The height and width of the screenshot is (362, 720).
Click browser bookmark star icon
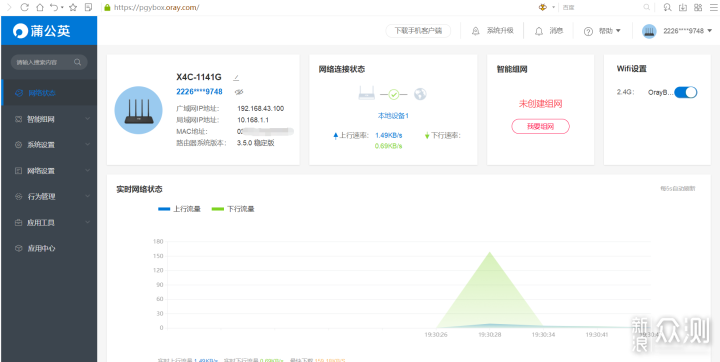click(73, 7)
